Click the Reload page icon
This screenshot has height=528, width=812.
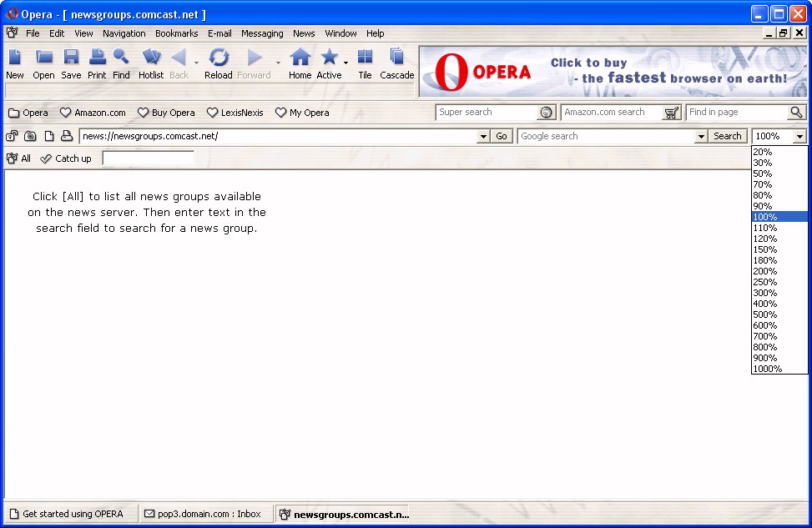click(219, 58)
